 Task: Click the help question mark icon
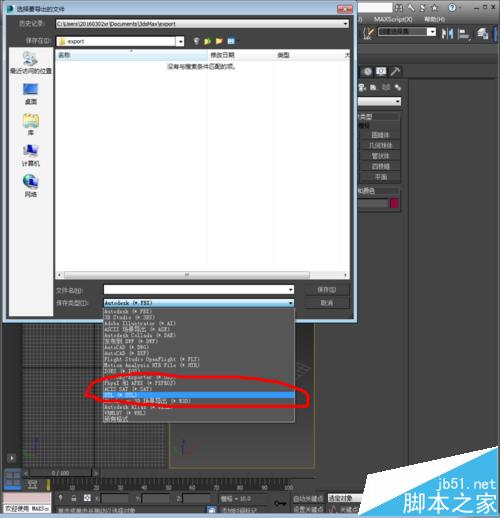pos(452,7)
